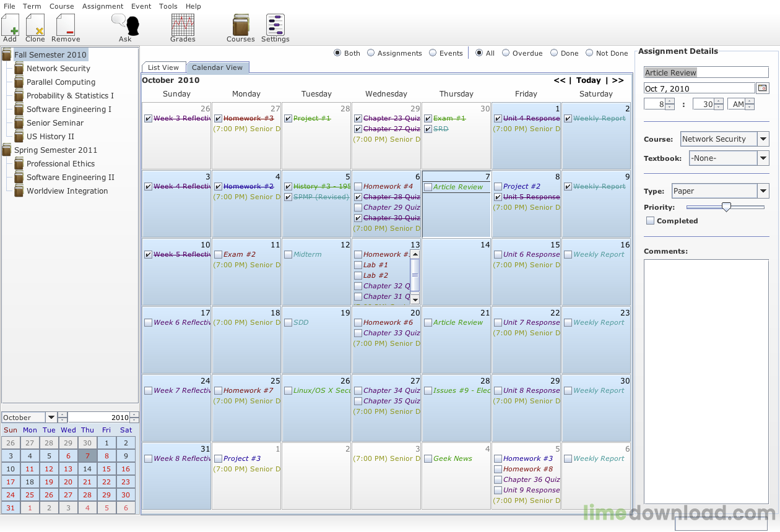Select the Events filter radio button

pyautogui.click(x=433, y=53)
